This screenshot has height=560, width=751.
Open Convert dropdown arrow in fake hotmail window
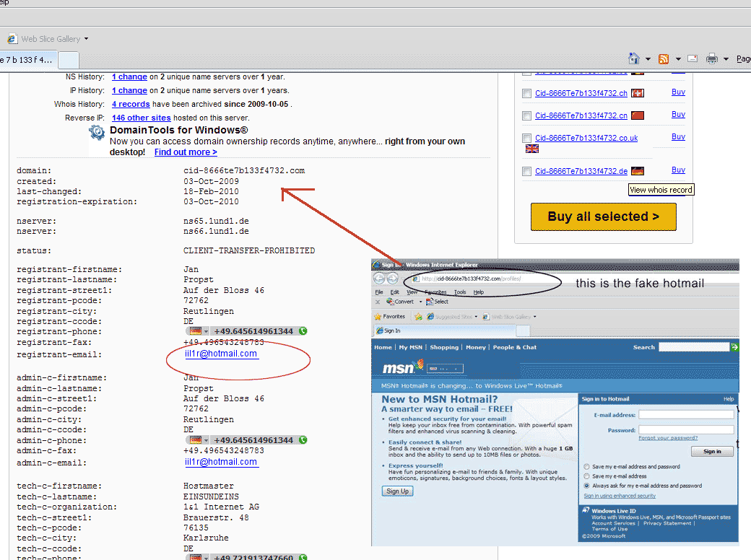(420, 302)
